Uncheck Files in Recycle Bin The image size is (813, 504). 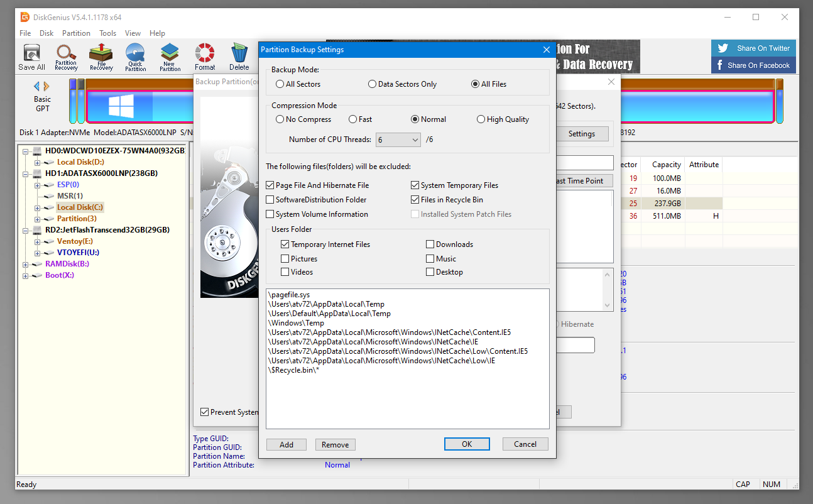coord(415,200)
